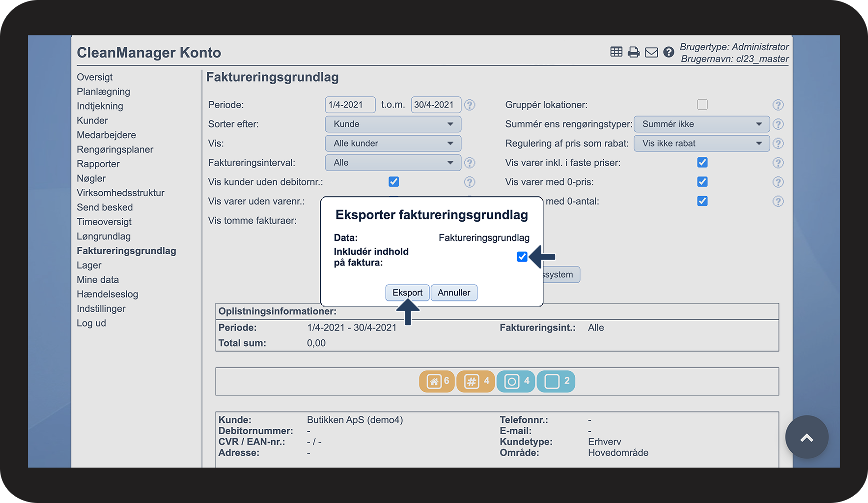Open Rapporter in the sidebar

click(x=98, y=164)
